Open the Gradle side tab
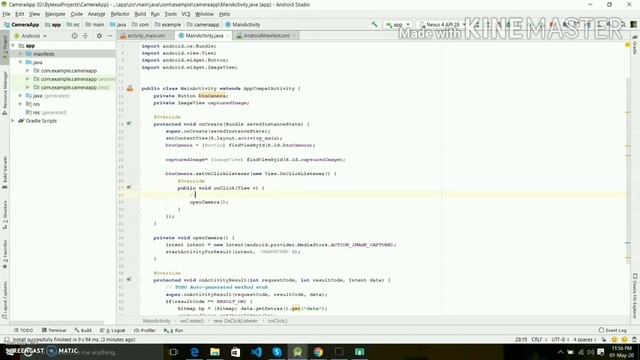This screenshot has height=360, width=640. click(x=635, y=45)
